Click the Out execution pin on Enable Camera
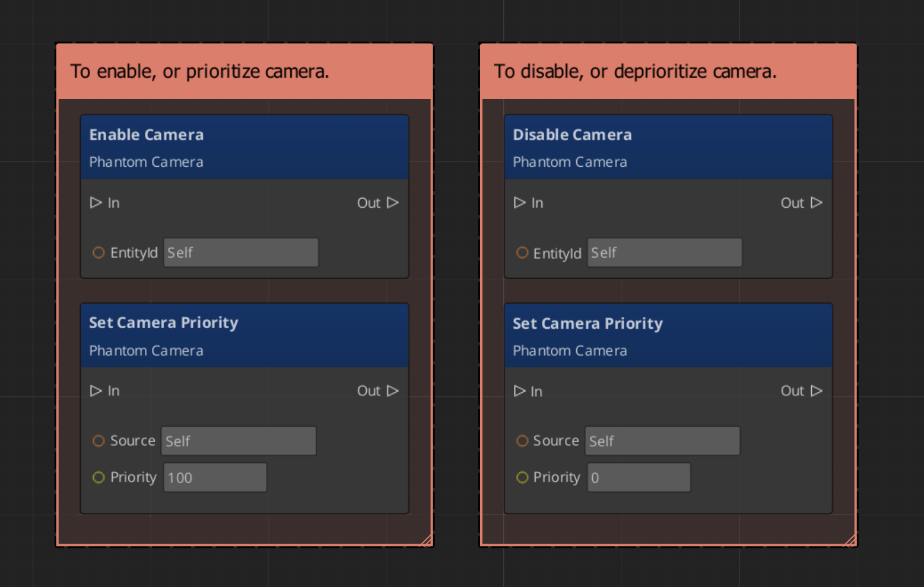 [393, 203]
